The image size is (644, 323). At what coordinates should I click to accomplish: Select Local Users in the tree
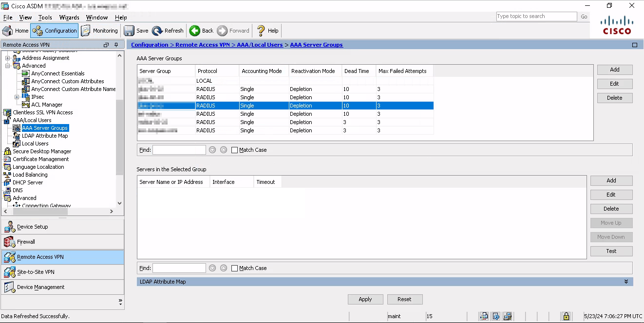pos(35,144)
